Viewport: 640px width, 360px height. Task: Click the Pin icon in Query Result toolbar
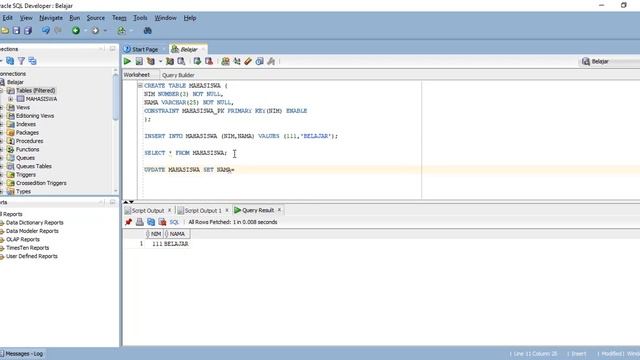click(x=129, y=222)
